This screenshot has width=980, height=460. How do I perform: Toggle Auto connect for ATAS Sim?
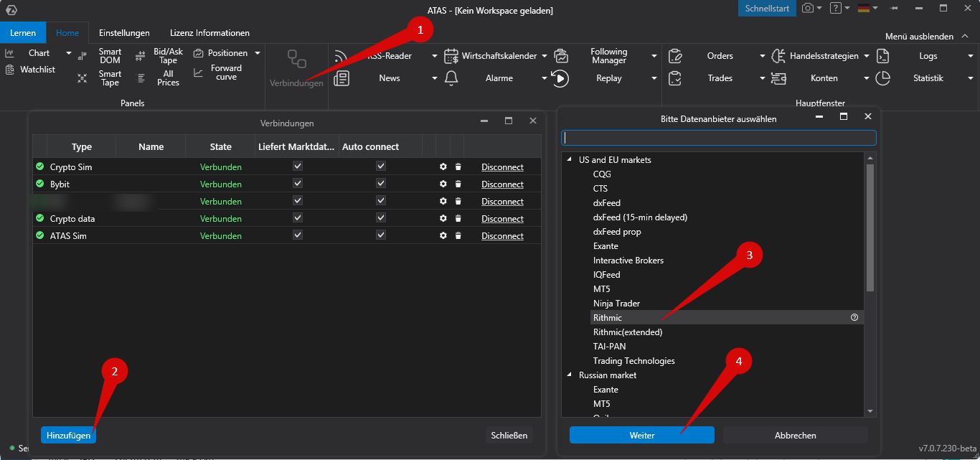(381, 235)
